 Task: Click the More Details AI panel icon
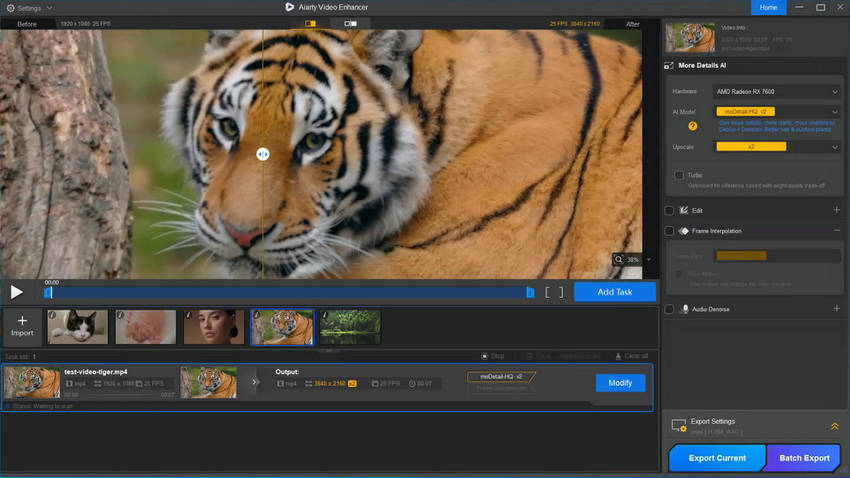[668, 66]
